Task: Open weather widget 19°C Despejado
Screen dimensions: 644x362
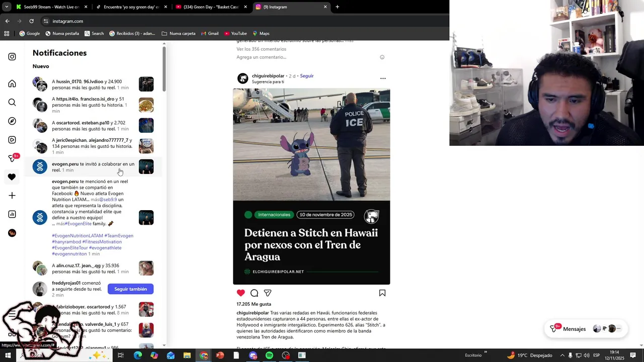Action: coord(529,355)
